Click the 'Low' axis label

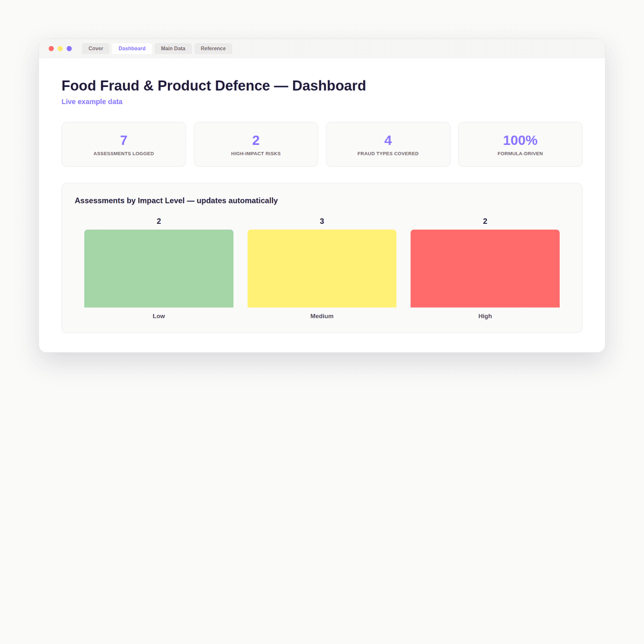pyautogui.click(x=159, y=316)
